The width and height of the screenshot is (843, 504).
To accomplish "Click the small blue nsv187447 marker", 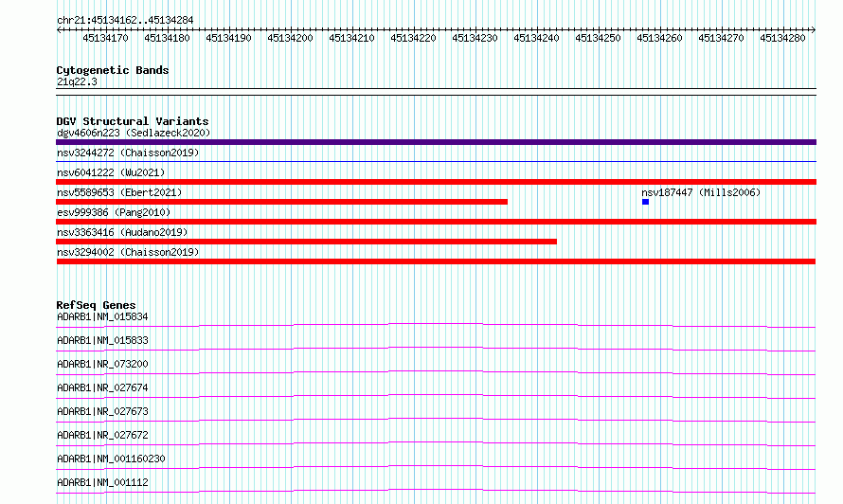I will tap(646, 202).
